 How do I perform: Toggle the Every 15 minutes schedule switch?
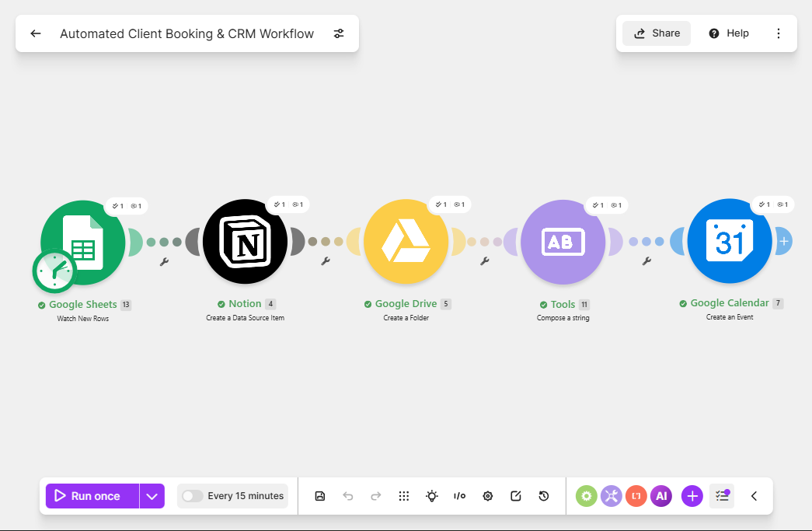(192, 496)
